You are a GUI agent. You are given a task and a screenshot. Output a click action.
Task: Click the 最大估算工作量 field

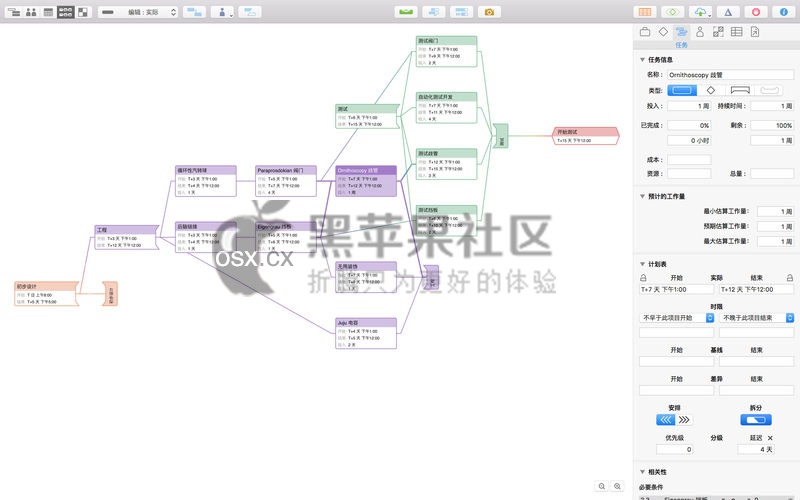(x=776, y=241)
